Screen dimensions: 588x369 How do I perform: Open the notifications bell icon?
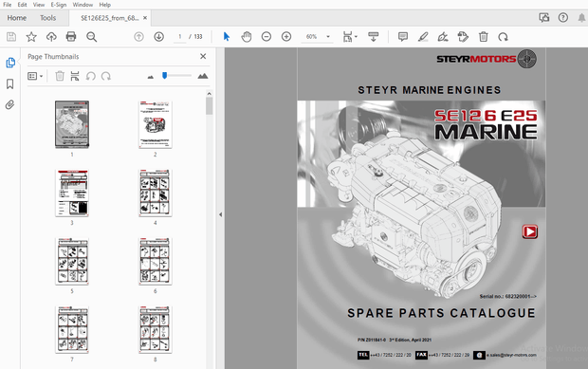[x=581, y=17]
